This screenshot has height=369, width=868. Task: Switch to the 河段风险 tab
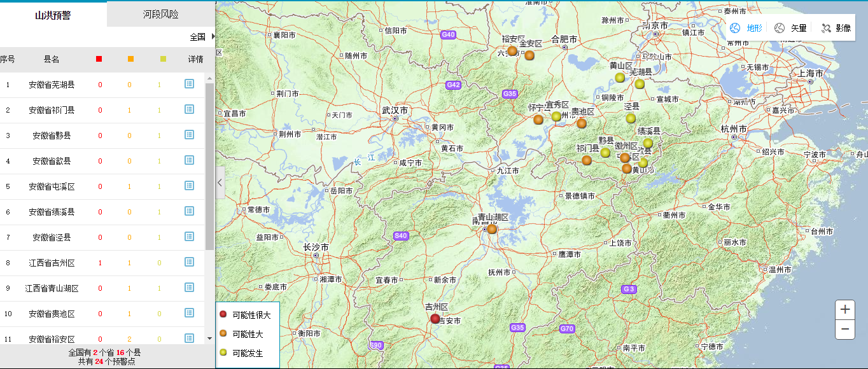(x=161, y=14)
